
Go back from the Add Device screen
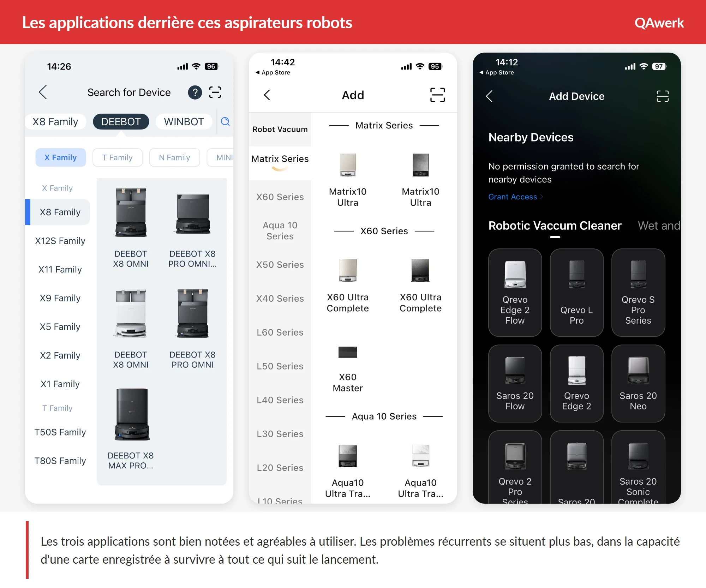click(489, 96)
